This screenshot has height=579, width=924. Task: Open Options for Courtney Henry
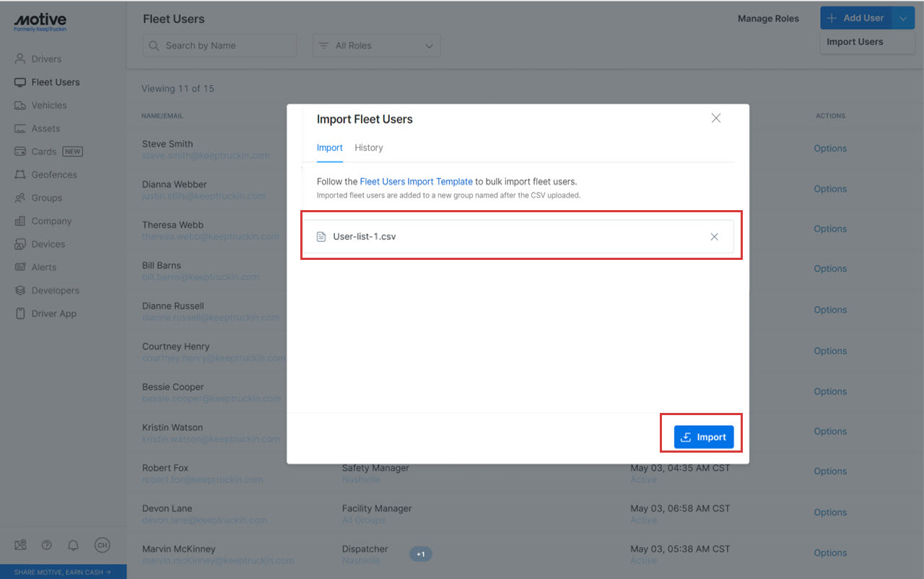coord(830,351)
